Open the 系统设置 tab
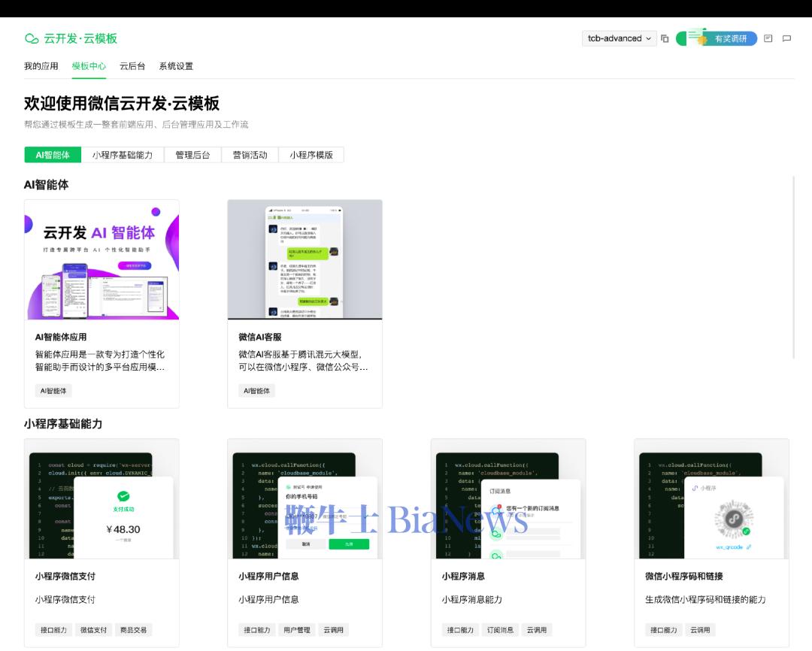 click(176, 66)
